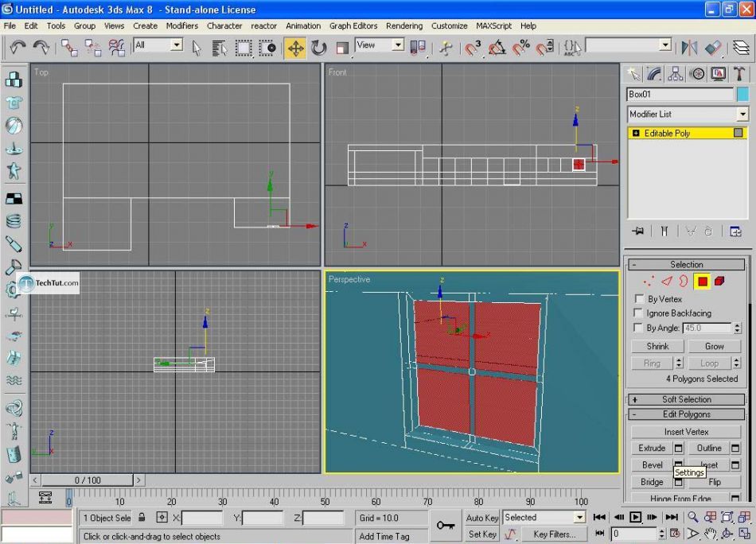Open the All selection filter dropdown
This screenshot has height=544, width=756.
tap(177, 45)
